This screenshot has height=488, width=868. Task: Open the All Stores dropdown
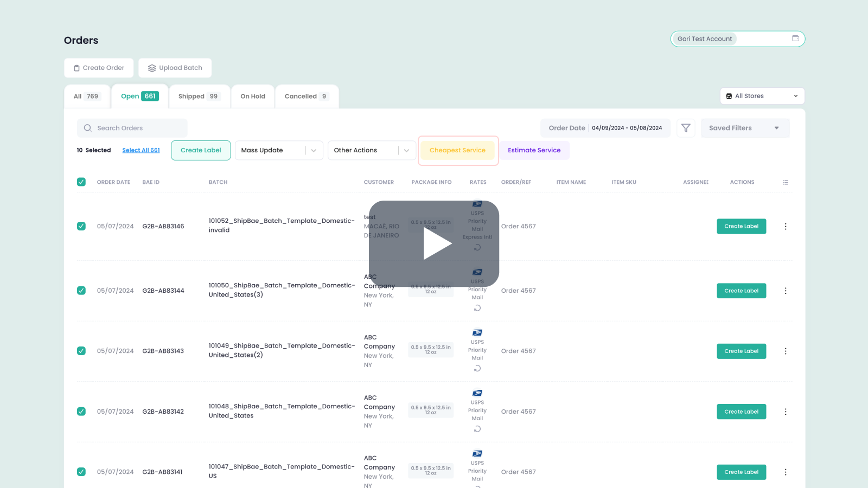click(x=762, y=95)
